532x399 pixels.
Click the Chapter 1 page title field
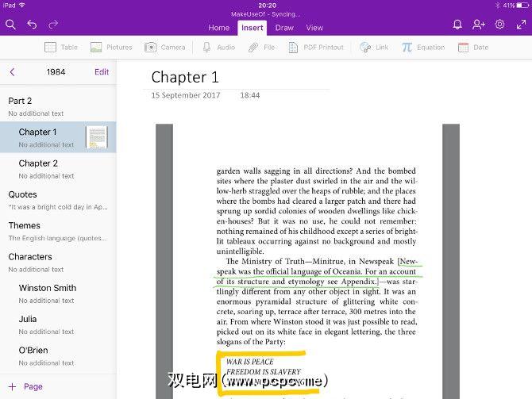point(185,77)
